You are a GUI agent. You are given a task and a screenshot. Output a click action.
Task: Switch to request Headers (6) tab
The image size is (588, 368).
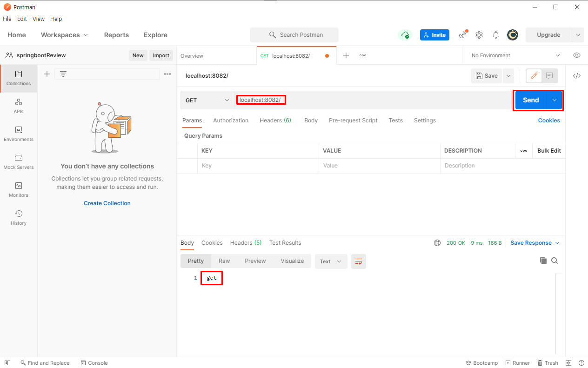275,120
